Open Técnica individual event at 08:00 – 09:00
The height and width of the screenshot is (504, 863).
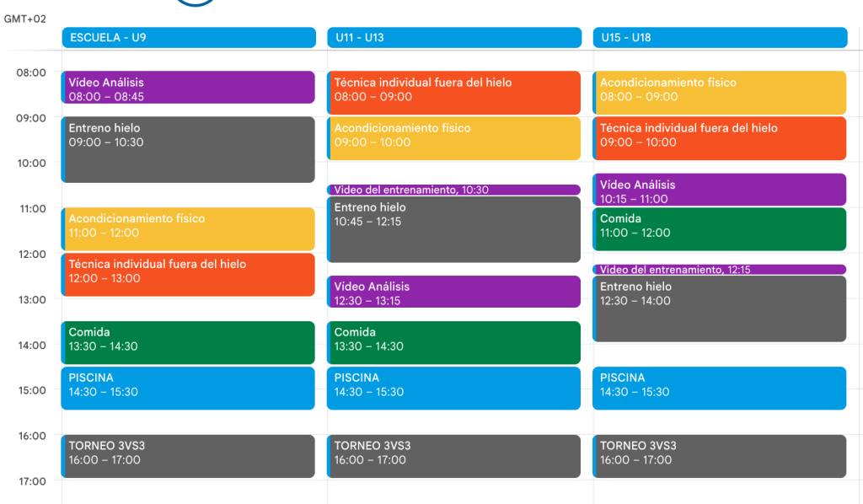(453, 93)
